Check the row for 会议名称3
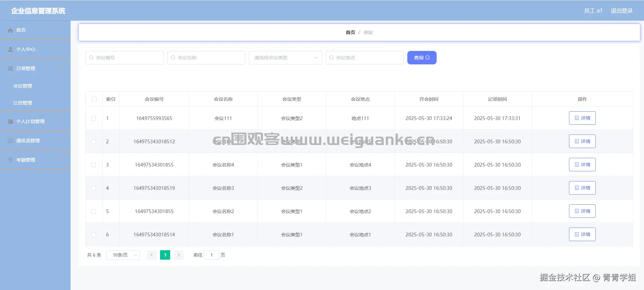 click(94, 188)
